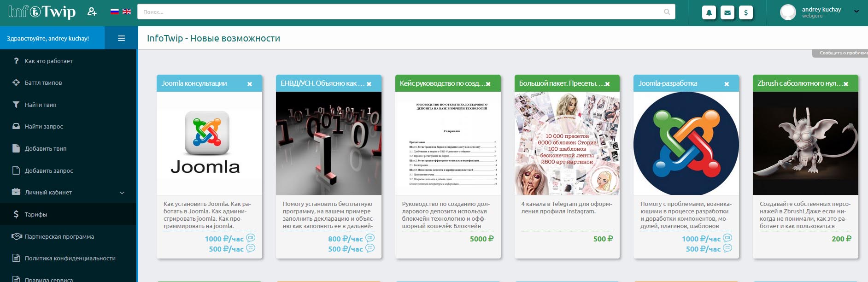Open the andrey kuchay user dropdown
The image size is (868, 282).
(856, 12)
